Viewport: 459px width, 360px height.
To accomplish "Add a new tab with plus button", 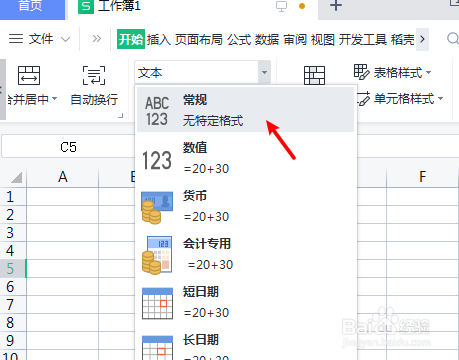I will pos(336,5).
